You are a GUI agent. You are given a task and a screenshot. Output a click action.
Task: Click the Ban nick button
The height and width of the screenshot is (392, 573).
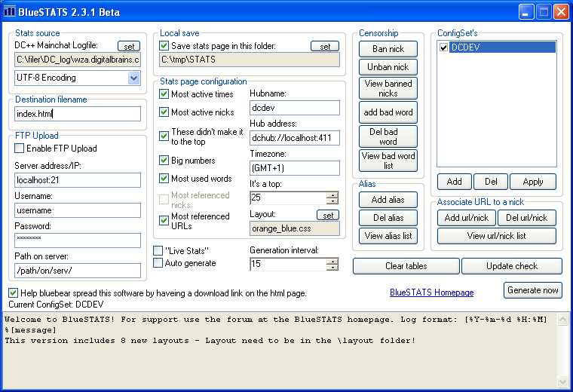[388, 49]
